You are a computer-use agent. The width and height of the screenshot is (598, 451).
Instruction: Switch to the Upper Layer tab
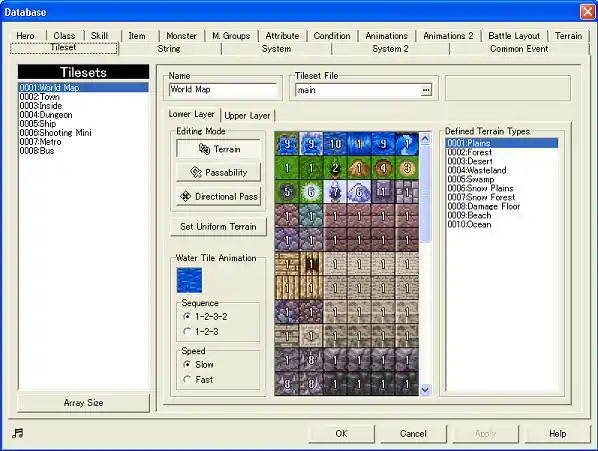point(247,116)
